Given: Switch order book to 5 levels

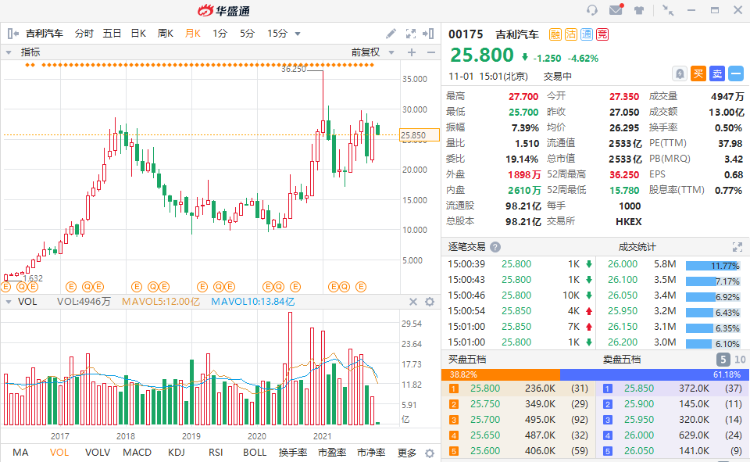Looking at the screenshot, I should pyautogui.click(x=723, y=359).
